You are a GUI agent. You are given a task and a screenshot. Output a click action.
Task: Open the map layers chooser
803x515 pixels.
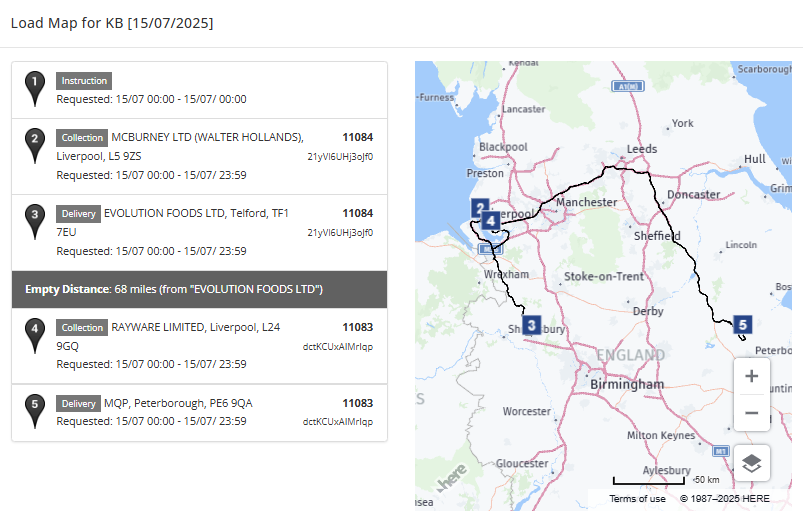coord(751,463)
